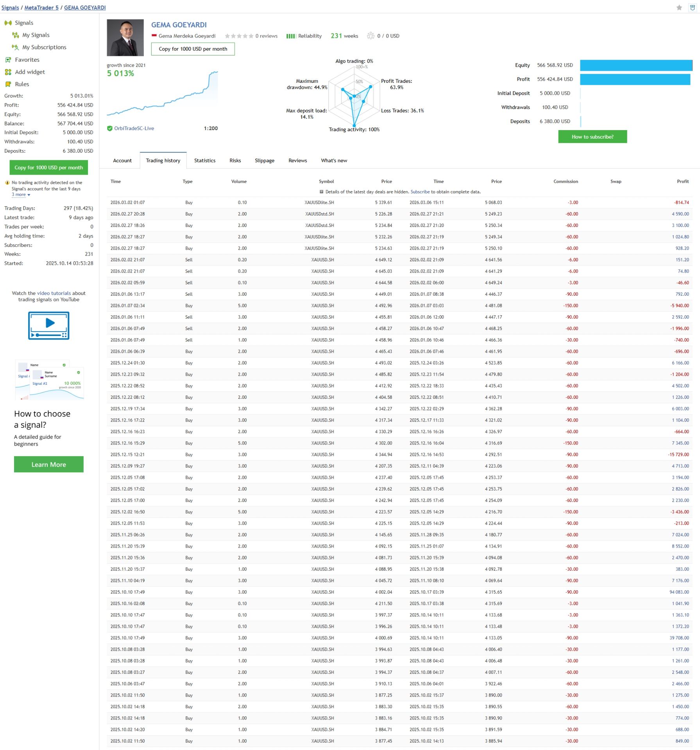Click the Favorites icon in sidebar
700x750 pixels.
pos(8,60)
